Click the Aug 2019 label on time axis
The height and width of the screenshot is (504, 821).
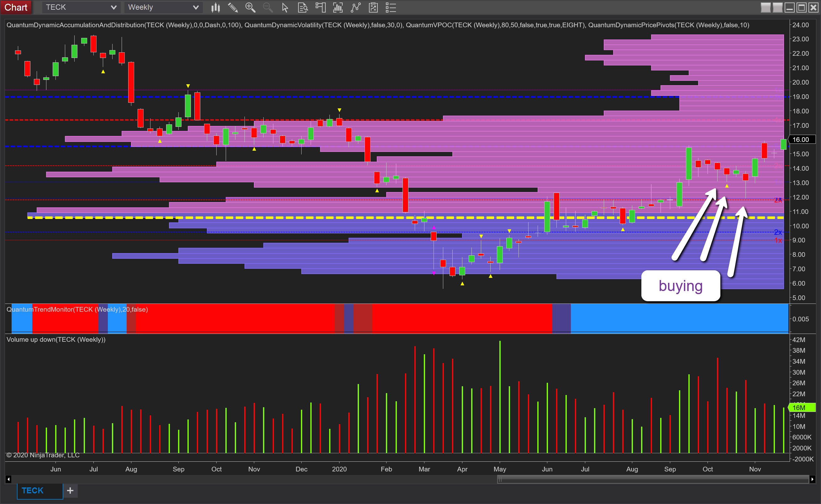[x=131, y=469]
